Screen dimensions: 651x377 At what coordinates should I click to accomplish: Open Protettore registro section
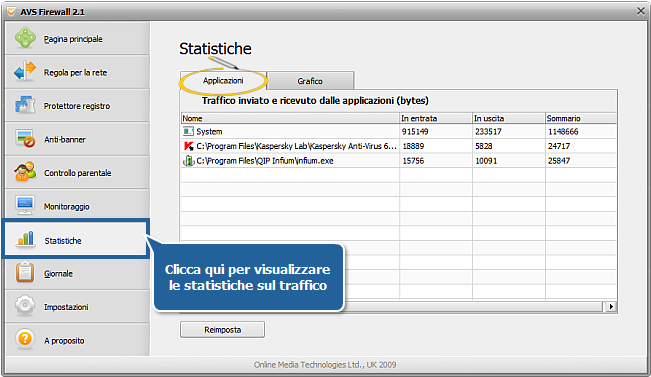click(77, 105)
